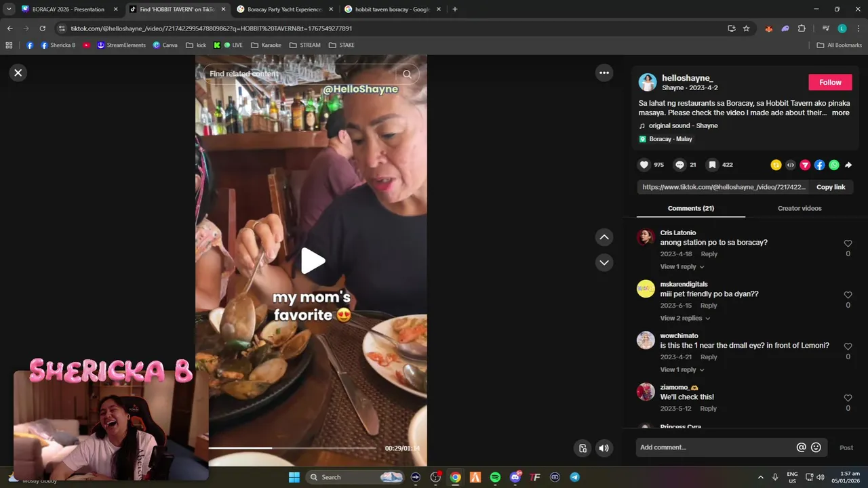868x488 pixels.
Task: Click the embed code icon
Action: pos(791,165)
